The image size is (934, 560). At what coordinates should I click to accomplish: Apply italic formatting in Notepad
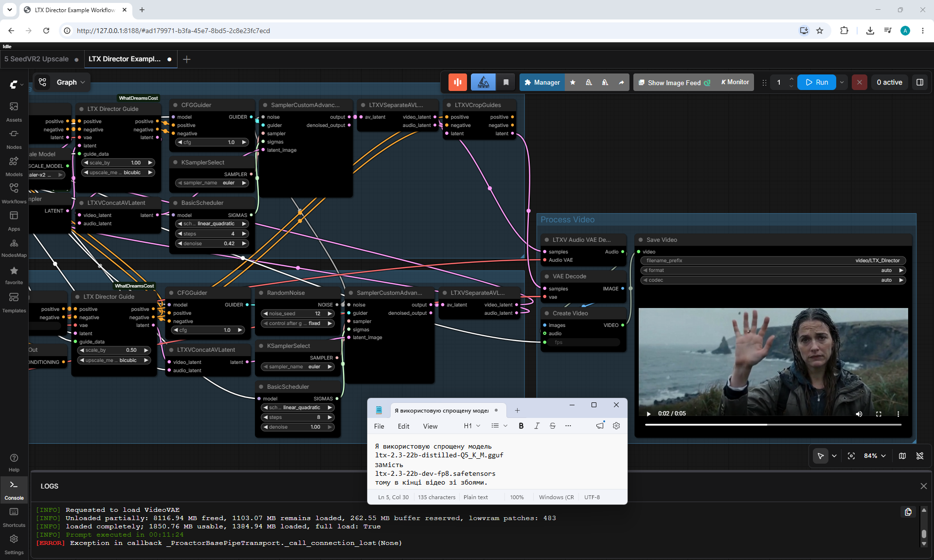[537, 426]
